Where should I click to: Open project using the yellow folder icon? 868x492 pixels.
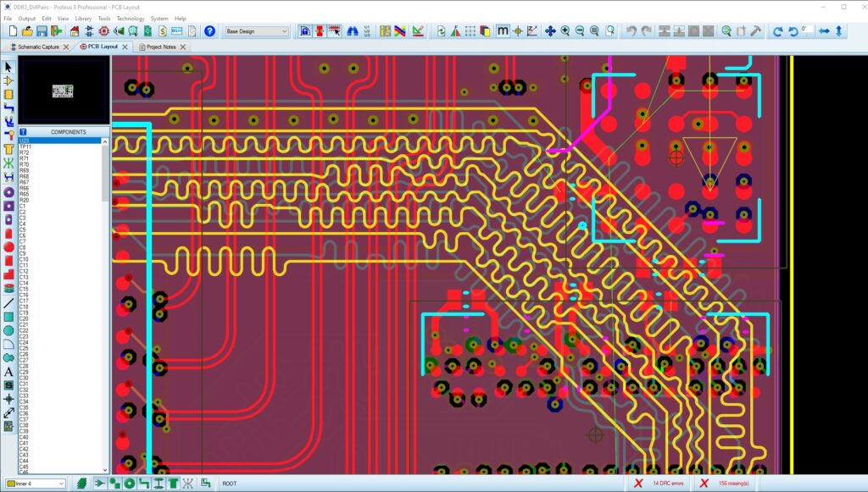[27, 31]
